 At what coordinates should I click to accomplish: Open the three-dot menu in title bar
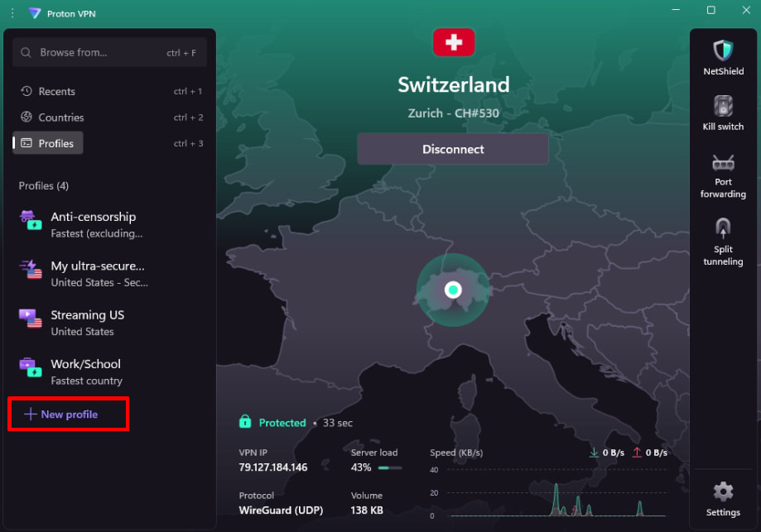click(12, 13)
